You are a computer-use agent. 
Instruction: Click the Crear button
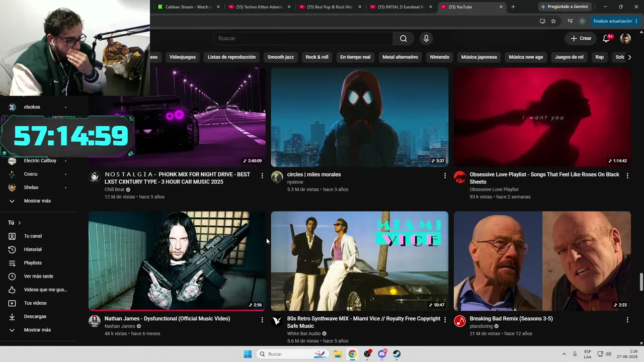[581, 39]
